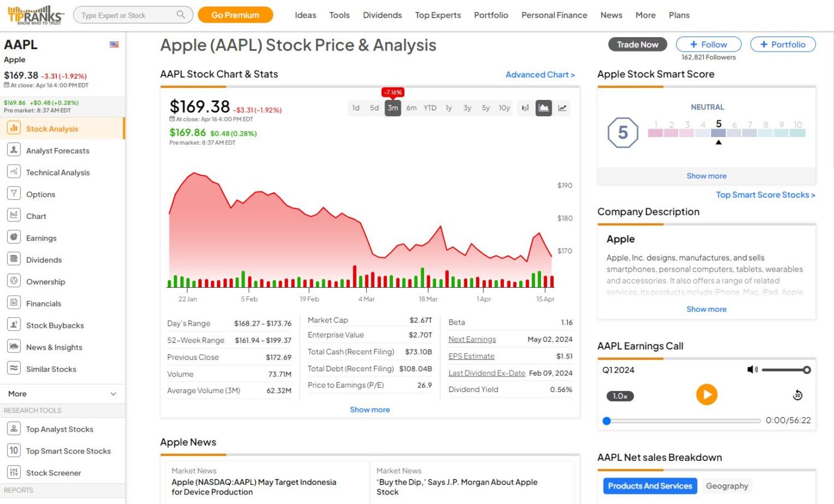This screenshot has width=834, height=504.
Task: Open the Dividends top menu
Action: point(382,15)
